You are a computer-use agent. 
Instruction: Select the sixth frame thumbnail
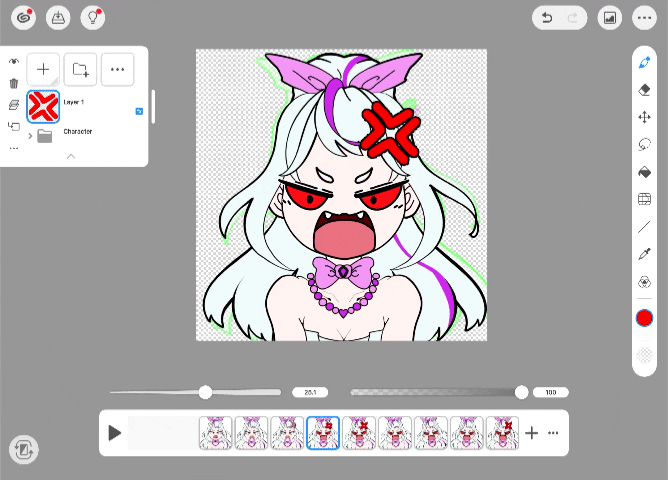pyautogui.click(x=394, y=433)
